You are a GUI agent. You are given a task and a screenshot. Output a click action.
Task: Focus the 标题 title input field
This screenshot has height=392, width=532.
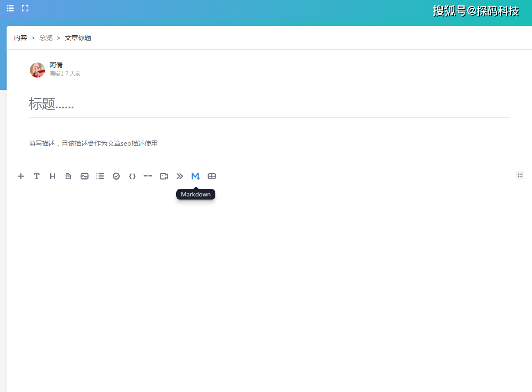click(x=270, y=104)
